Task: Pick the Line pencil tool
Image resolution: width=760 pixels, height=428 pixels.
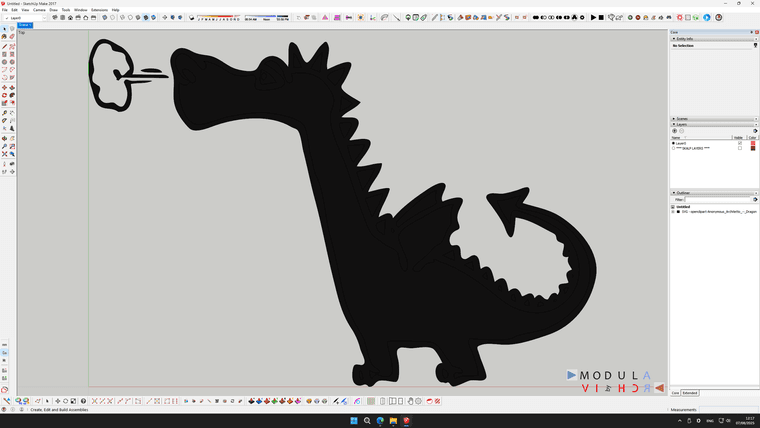Action: (4, 47)
